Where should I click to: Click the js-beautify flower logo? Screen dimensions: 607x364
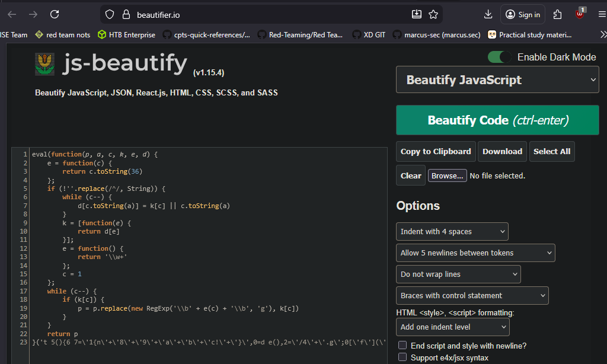[x=45, y=63]
